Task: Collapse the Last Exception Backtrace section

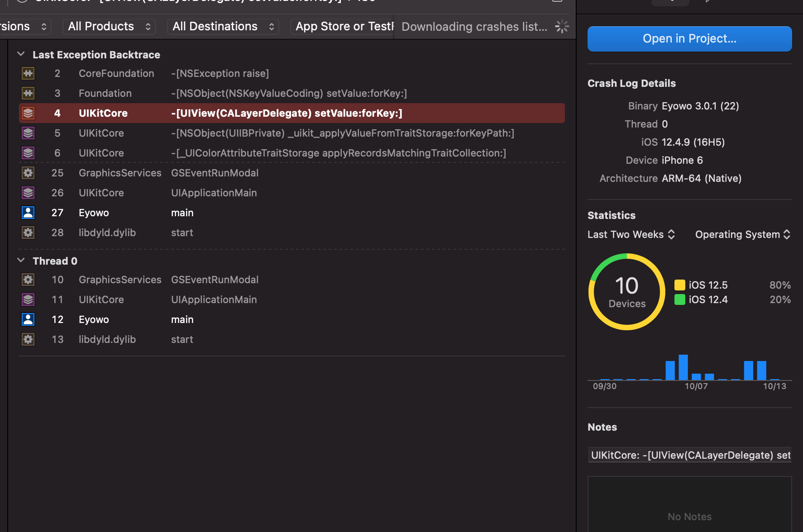Action: pos(21,54)
